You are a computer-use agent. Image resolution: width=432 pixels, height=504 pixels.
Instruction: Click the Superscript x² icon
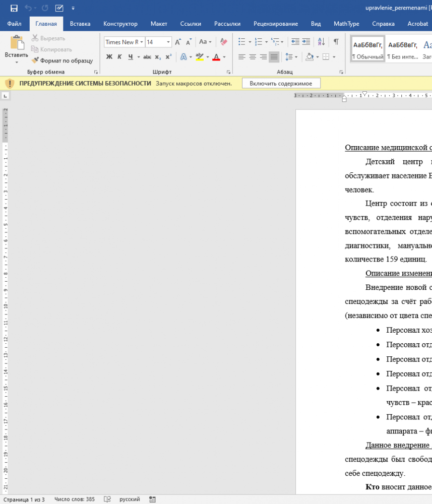(168, 57)
